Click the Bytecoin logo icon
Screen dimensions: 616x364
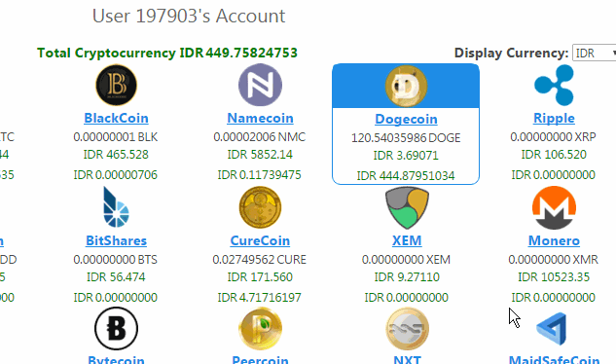pyautogui.click(x=116, y=329)
